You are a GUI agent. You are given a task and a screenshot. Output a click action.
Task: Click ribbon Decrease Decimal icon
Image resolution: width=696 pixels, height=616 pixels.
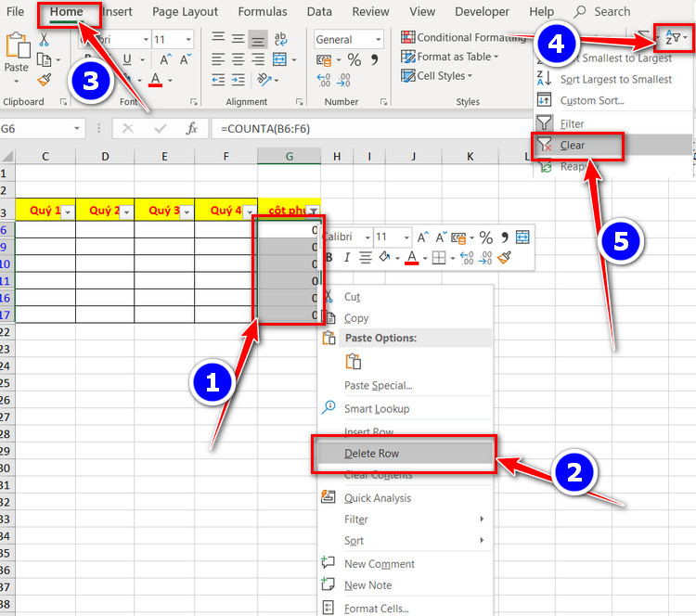[344, 80]
